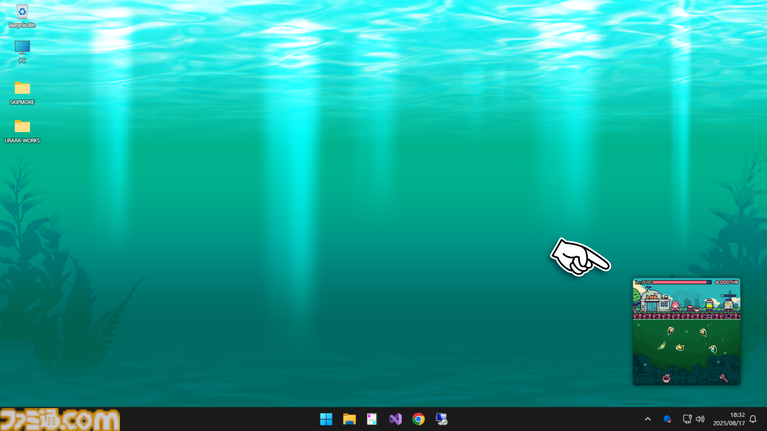The width and height of the screenshot is (767, 431).
Task: Click the blue system tray app icon
Action: [667, 419]
